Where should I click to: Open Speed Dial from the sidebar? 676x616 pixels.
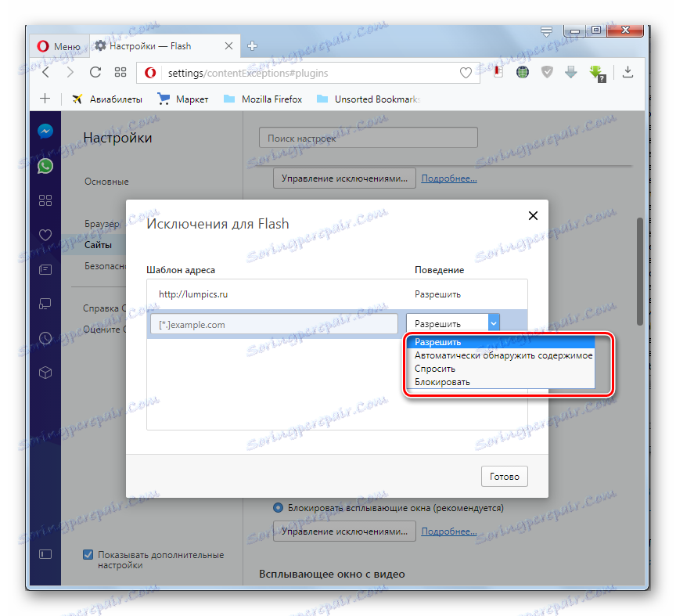[45, 200]
